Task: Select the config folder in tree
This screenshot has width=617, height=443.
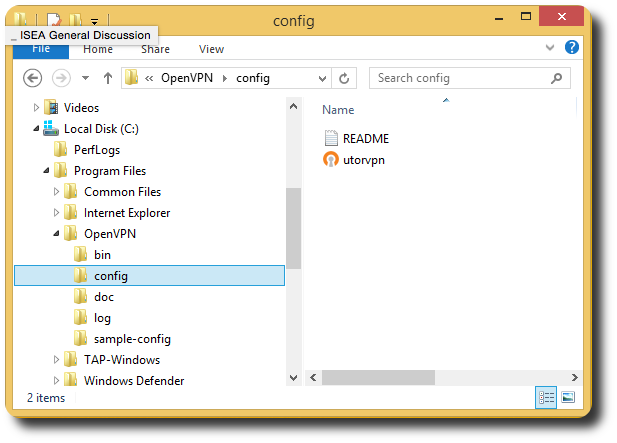Action: (x=150, y=275)
